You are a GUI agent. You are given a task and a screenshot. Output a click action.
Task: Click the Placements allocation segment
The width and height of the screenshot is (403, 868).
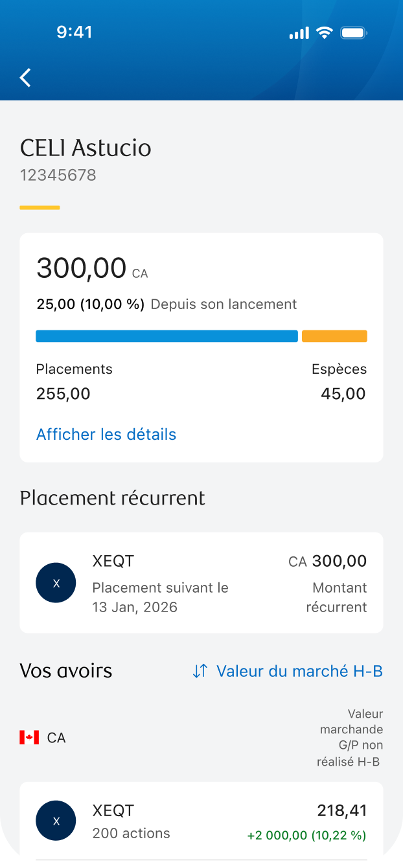[x=167, y=336]
